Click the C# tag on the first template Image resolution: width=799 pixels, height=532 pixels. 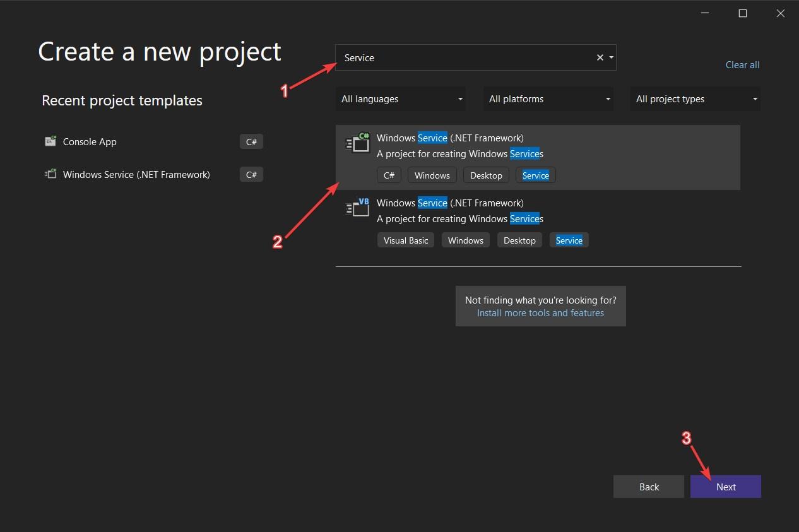[x=389, y=175]
